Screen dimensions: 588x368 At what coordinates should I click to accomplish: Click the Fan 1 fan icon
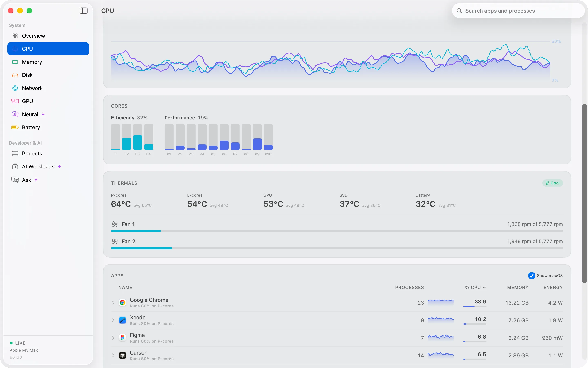pyautogui.click(x=115, y=224)
